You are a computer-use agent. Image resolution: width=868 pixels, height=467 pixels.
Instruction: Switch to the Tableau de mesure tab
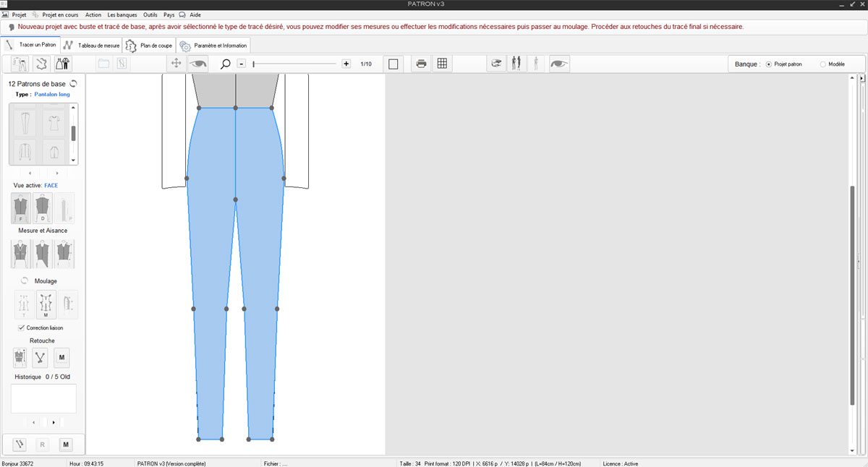pyautogui.click(x=91, y=45)
